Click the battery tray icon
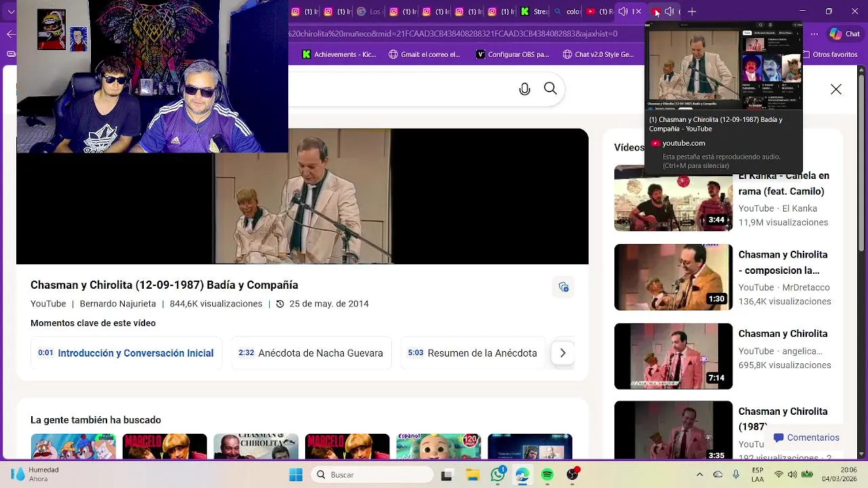The height and width of the screenshot is (488, 868). point(808,475)
